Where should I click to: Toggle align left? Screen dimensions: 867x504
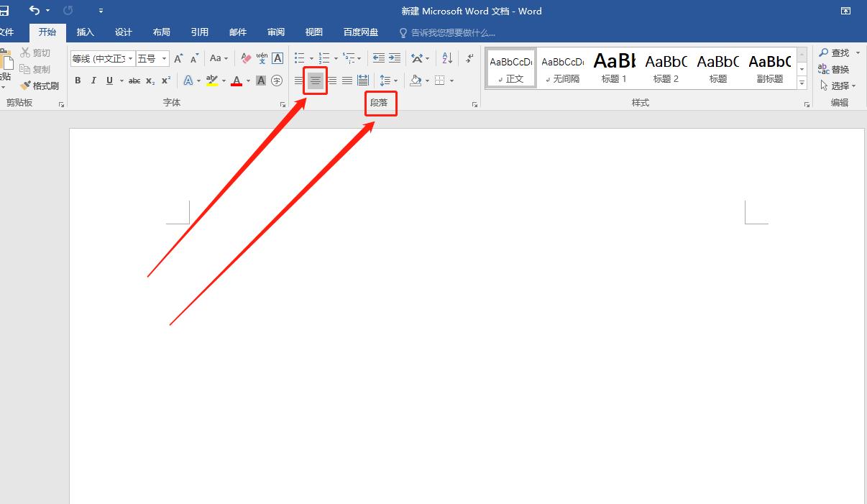coord(299,81)
